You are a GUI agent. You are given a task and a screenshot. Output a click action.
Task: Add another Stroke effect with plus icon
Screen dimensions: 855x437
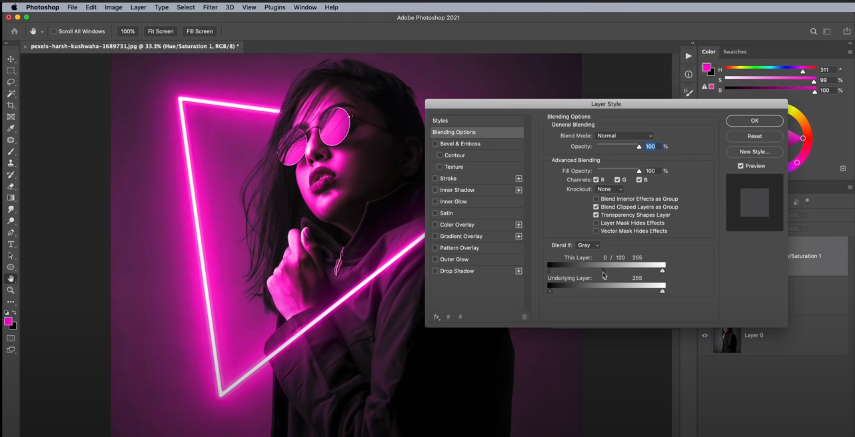click(x=519, y=178)
